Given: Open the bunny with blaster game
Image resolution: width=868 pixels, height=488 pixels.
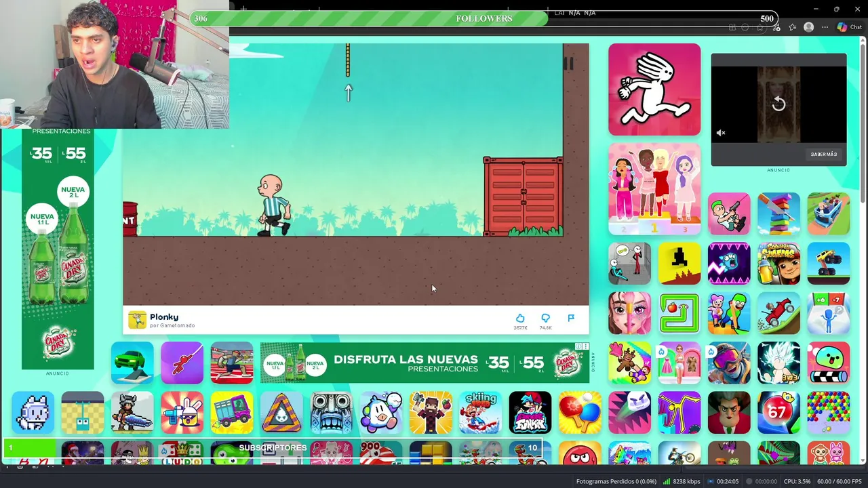Looking at the screenshot, I should pos(182,413).
